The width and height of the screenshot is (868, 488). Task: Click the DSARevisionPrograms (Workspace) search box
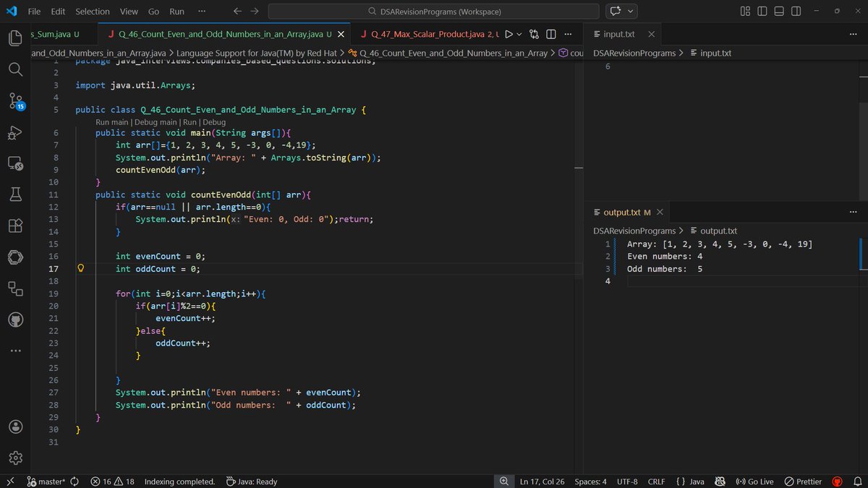click(433, 12)
